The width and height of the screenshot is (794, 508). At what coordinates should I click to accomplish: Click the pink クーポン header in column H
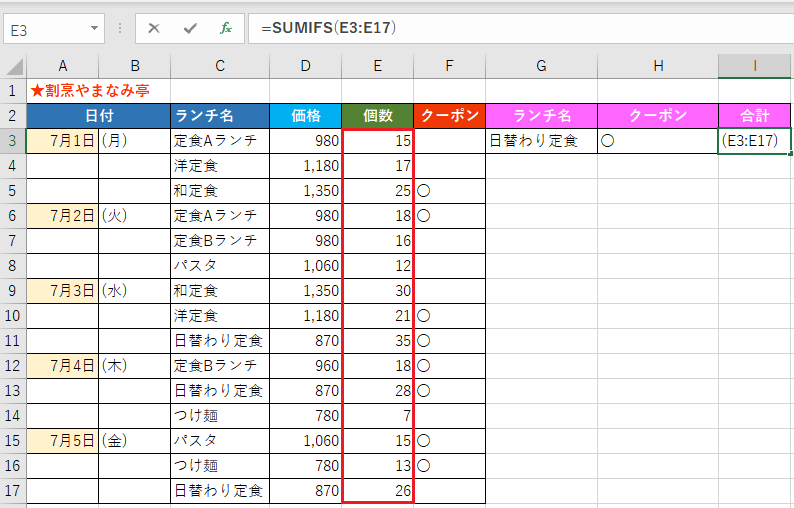click(658, 116)
